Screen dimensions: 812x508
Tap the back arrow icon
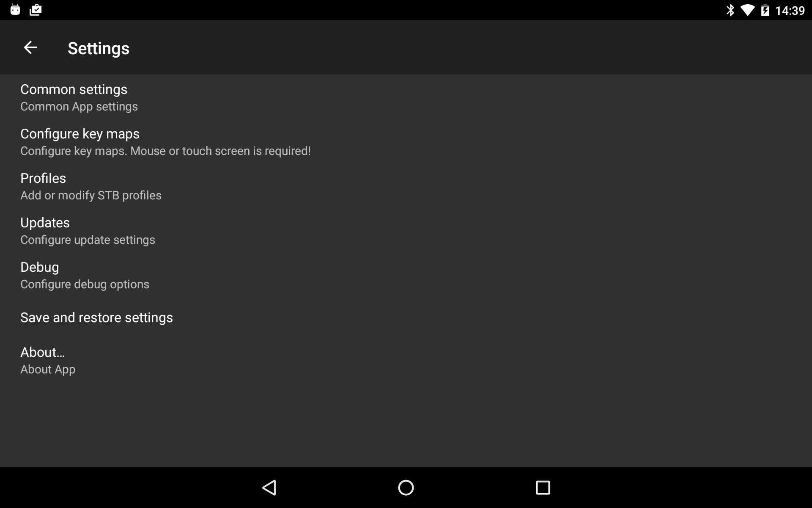point(30,47)
